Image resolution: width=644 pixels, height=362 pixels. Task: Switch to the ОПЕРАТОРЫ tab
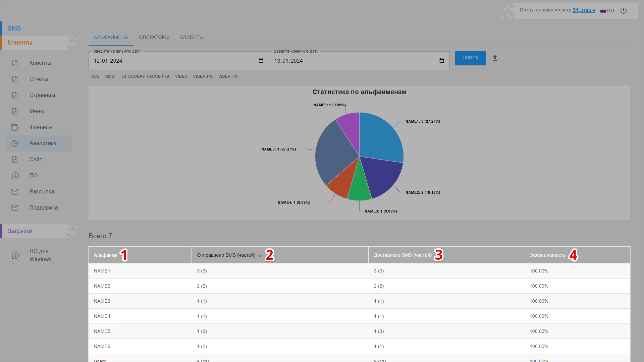[x=154, y=37]
